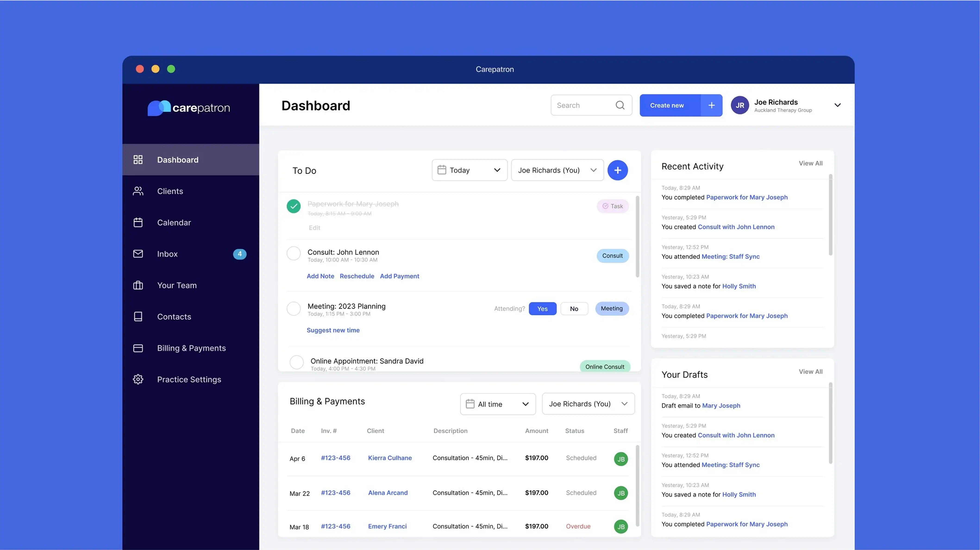Viewport: 980px width, 550px height.
Task: Click Reschedule on John Lennon consult
Action: click(x=357, y=276)
